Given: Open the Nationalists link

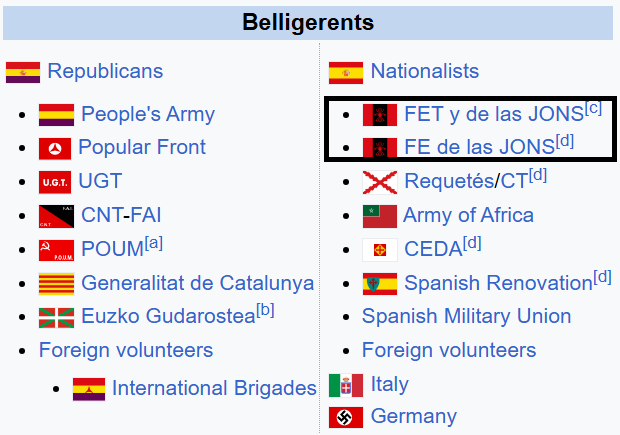Looking at the screenshot, I should coord(424,72).
